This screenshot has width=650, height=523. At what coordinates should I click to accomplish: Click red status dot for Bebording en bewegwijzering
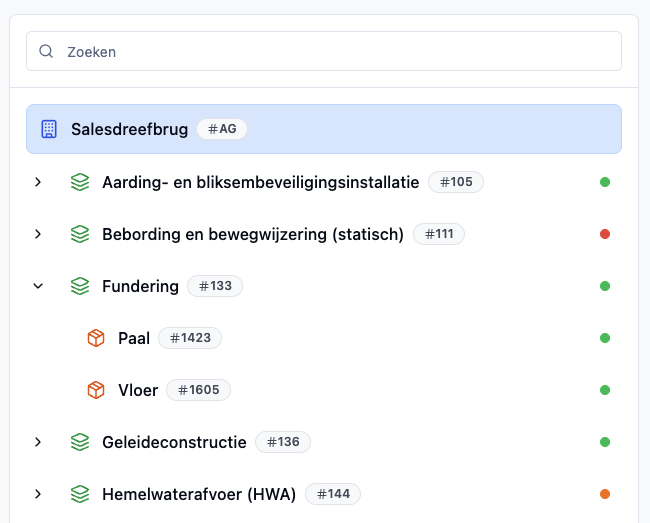(605, 234)
